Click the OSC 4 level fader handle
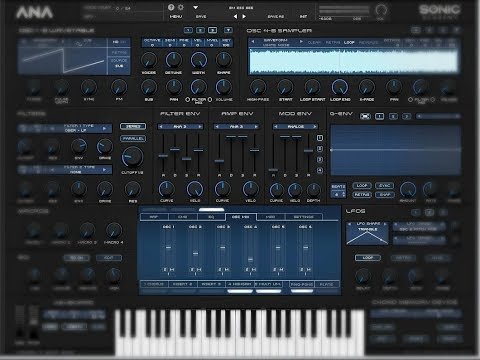The image size is (480, 360). (x=250, y=259)
